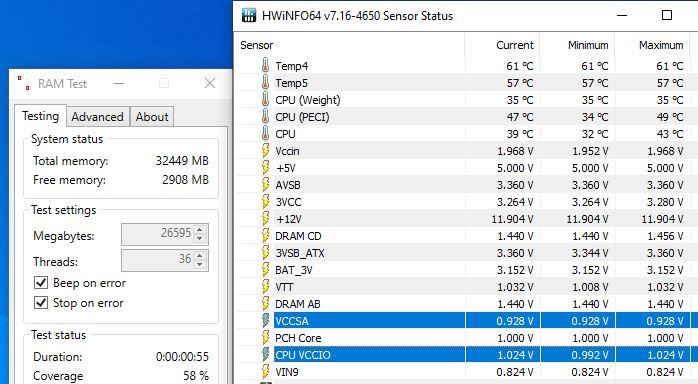Click the CPU VCCIO voltage bolt icon
The width and height of the screenshot is (698, 384).
pyautogui.click(x=265, y=355)
